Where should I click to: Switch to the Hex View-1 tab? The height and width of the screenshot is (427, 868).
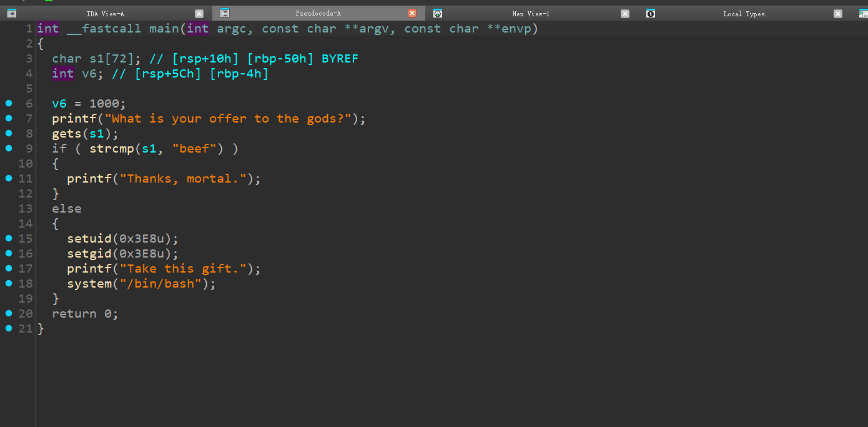coord(531,13)
